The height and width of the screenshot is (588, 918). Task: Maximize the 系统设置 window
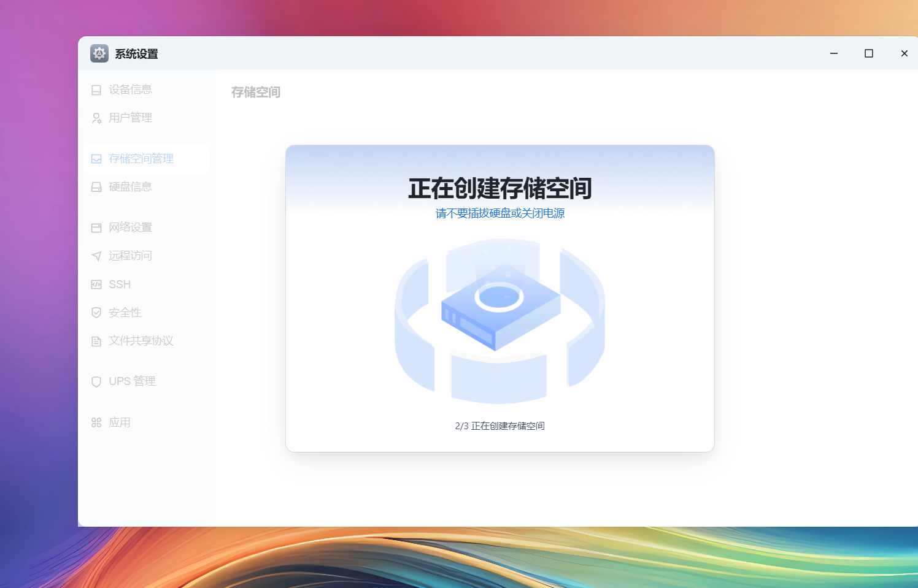(x=869, y=53)
